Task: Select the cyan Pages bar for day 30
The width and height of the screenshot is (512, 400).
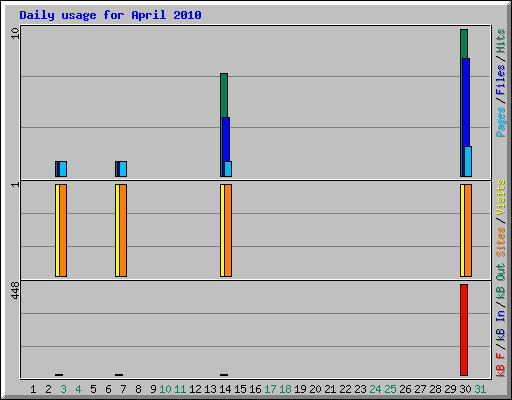Action: [468, 161]
